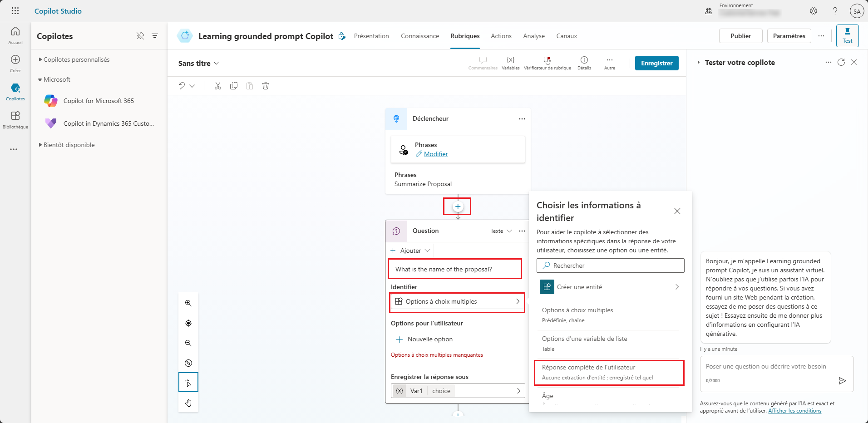Viewport: 868px width, 423px height.
Task: Open Var1 variable properties
Action: click(458, 391)
